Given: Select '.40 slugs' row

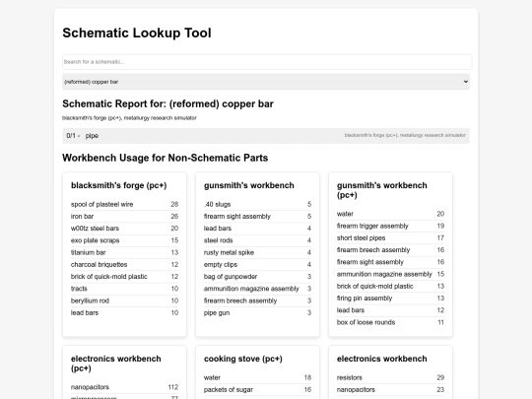Looking at the screenshot, I should tap(257, 204).
